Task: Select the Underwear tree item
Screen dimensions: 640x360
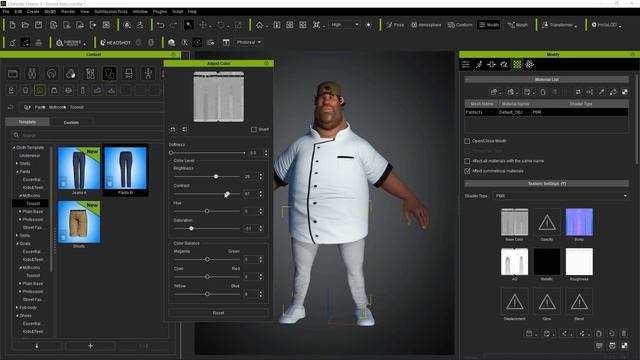Action: click(x=29, y=156)
